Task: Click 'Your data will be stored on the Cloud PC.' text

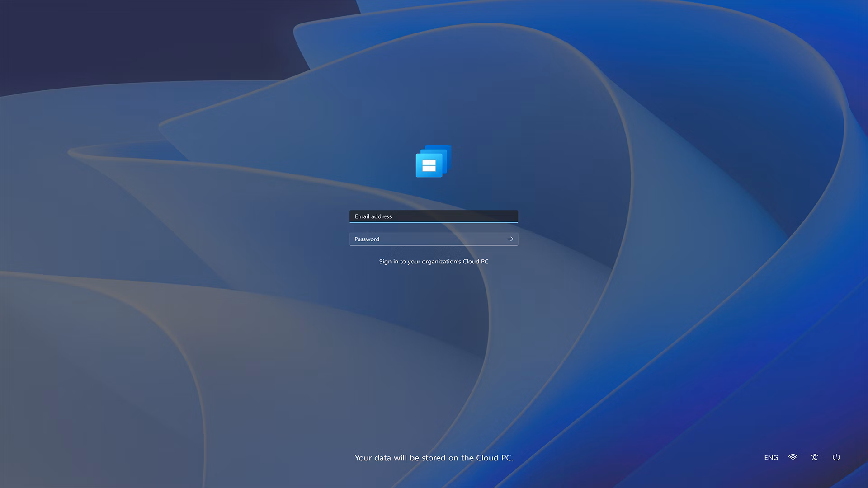Action: [x=434, y=458]
